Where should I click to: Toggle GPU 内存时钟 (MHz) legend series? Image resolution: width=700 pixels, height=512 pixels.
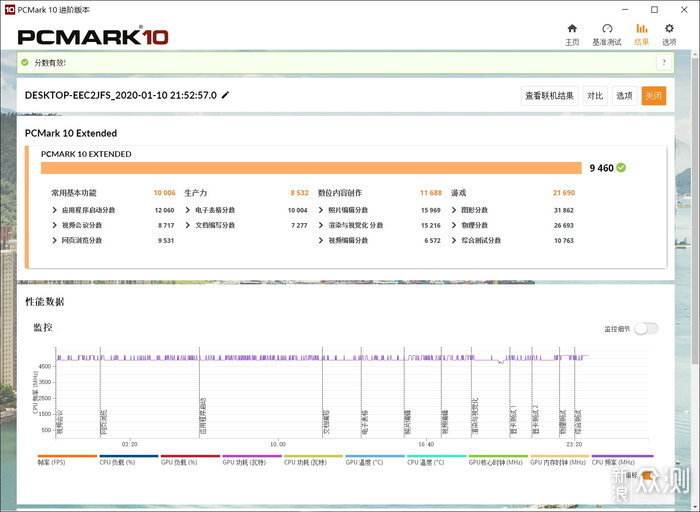pyautogui.click(x=560, y=460)
